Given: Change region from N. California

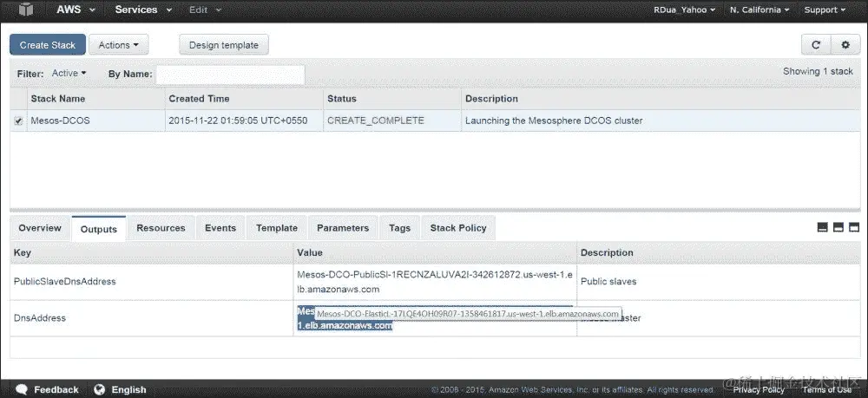Looking at the screenshot, I should pos(759,10).
